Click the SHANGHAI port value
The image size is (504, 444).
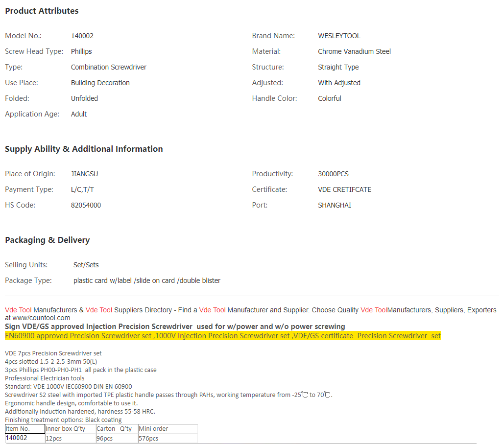click(x=334, y=205)
